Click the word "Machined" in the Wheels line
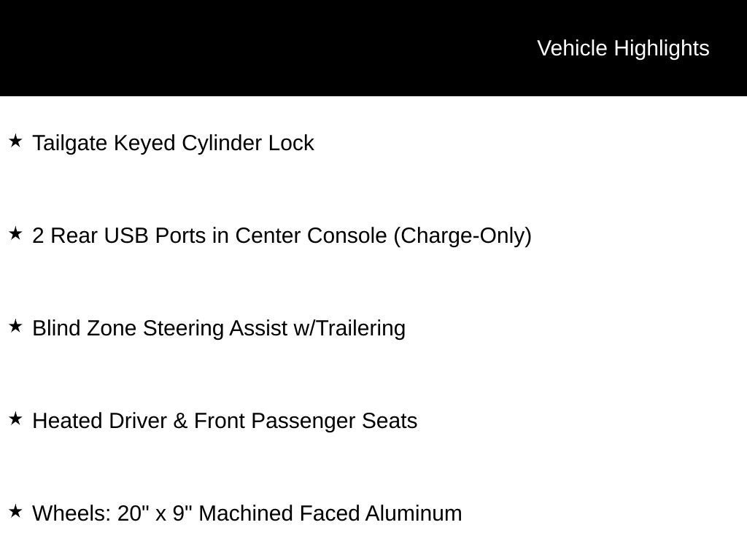The height and width of the screenshot is (560, 747). 242,513
